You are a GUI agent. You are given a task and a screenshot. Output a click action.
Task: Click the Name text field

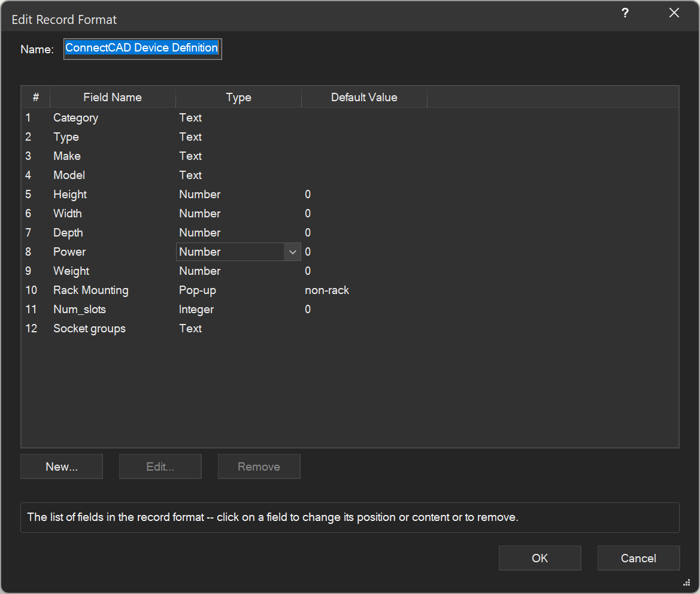(x=143, y=49)
